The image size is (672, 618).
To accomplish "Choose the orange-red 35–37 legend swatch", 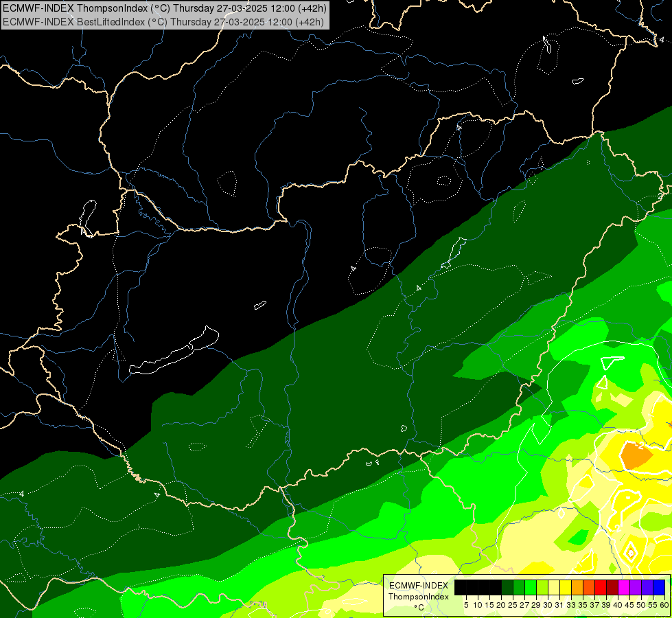I will (589, 587).
